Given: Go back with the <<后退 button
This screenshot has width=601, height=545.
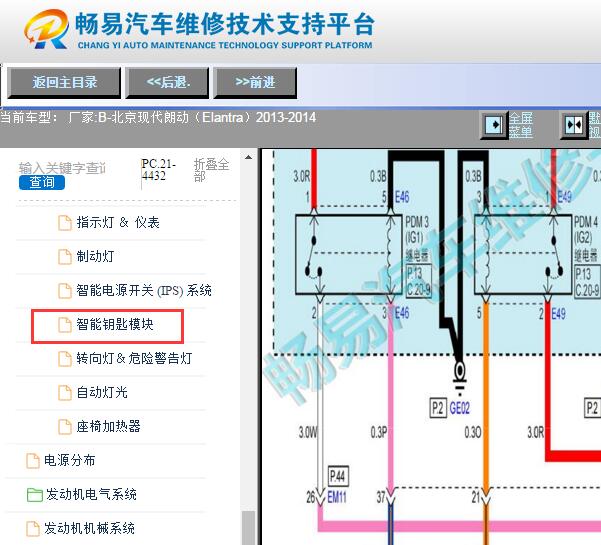Looking at the screenshot, I should pos(167,82).
